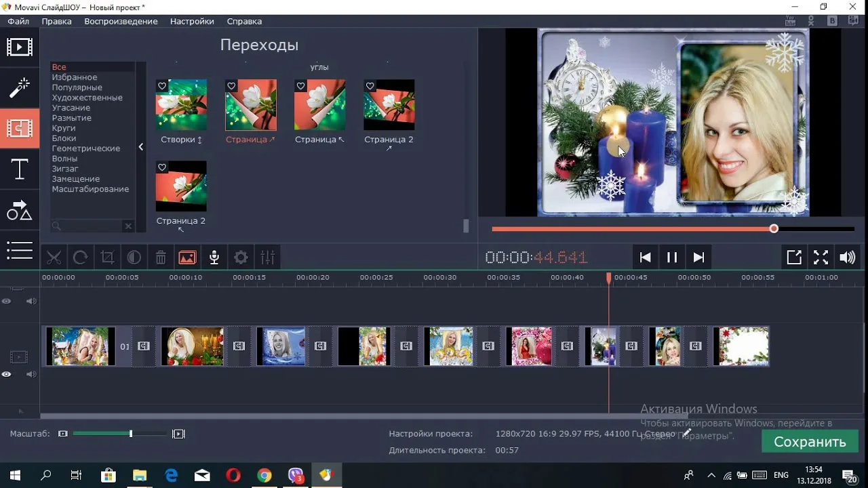Screen dimensions: 868x488
Task: Click the trash Delete clip icon
Action: click(x=161, y=258)
